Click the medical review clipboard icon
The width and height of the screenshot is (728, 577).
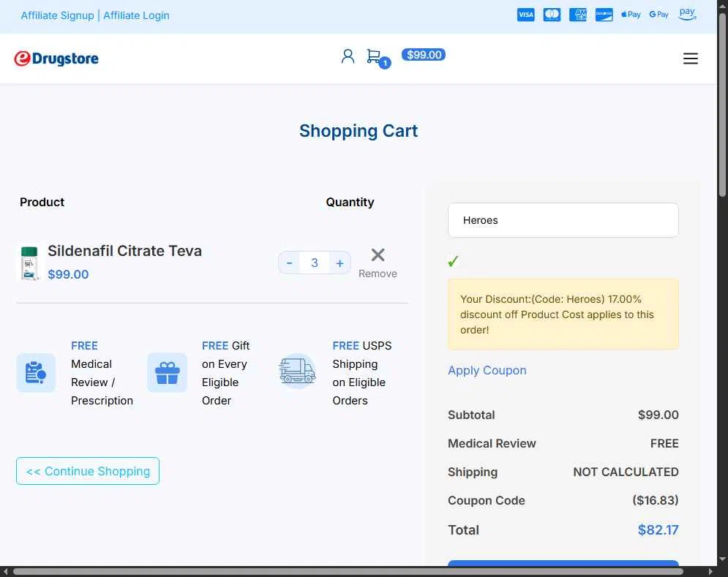pyautogui.click(x=36, y=373)
